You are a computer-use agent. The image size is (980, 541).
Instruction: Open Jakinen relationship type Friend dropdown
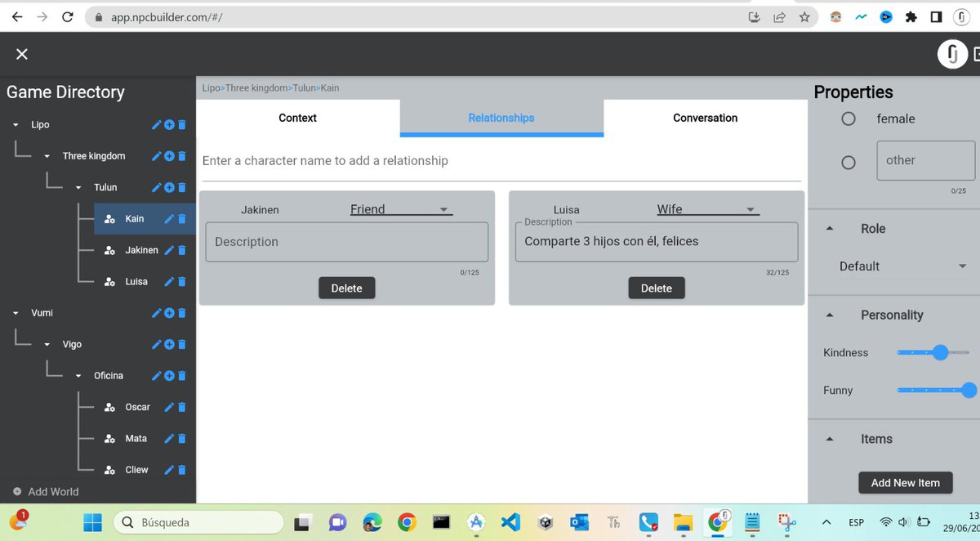(401, 209)
